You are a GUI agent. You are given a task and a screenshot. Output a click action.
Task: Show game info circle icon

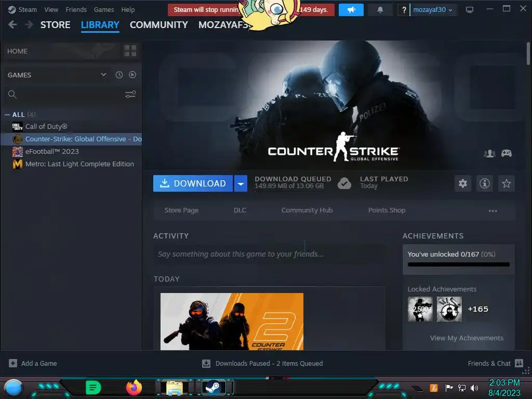pyautogui.click(x=485, y=183)
